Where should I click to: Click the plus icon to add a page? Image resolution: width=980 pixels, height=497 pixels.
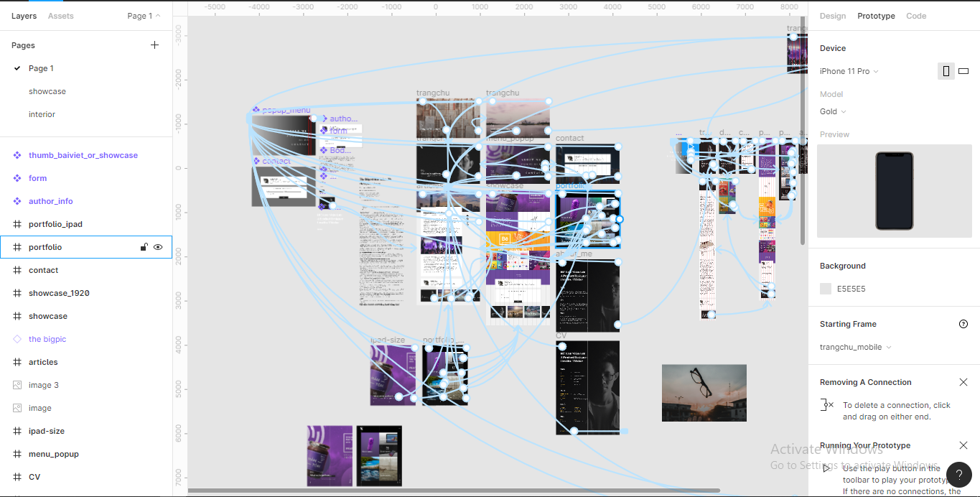pos(154,45)
